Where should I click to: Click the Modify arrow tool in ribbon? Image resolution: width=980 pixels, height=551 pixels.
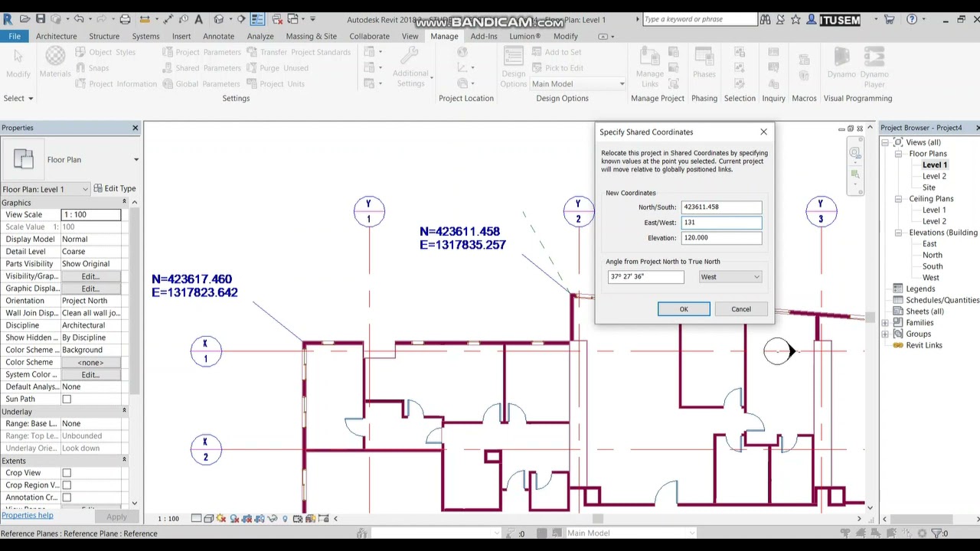pos(18,63)
